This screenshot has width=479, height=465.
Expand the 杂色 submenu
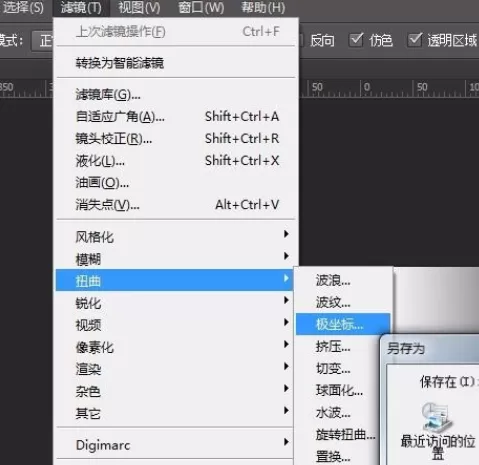click(174, 391)
